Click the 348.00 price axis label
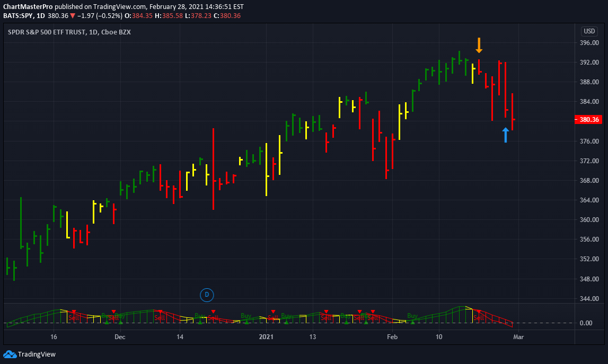The image size is (608, 364). click(589, 279)
